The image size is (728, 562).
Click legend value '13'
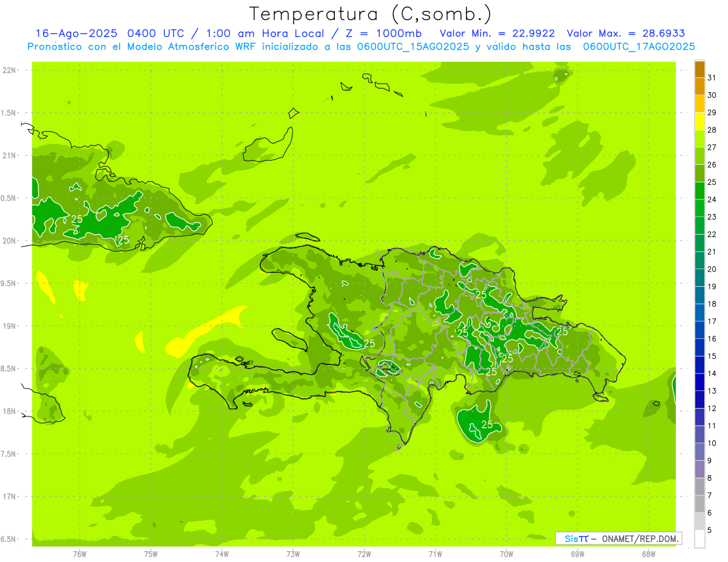click(x=712, y=391)
